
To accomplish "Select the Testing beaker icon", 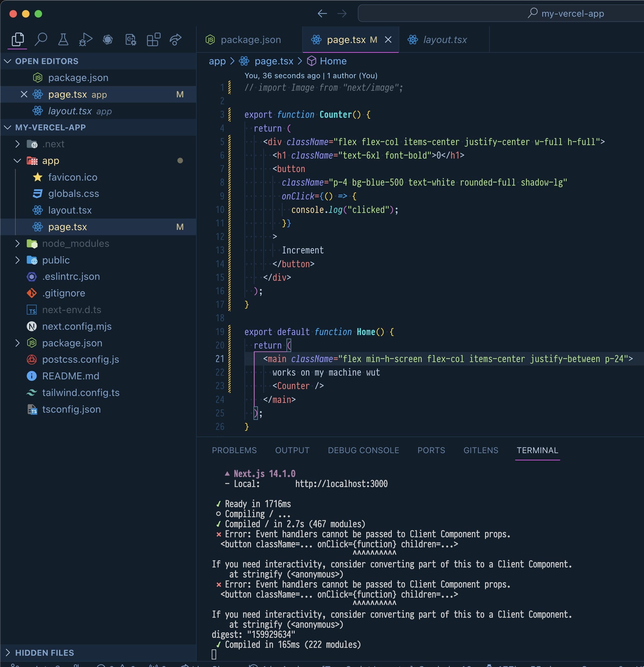I will [x=63, y=39].
